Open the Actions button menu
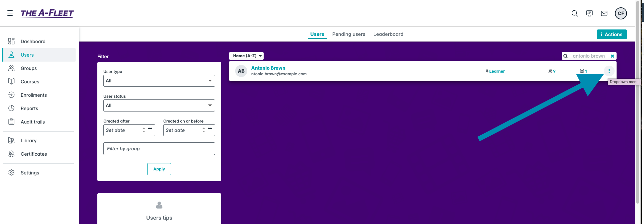Viewport: 644px width, 224px height. tap(612, 34)
